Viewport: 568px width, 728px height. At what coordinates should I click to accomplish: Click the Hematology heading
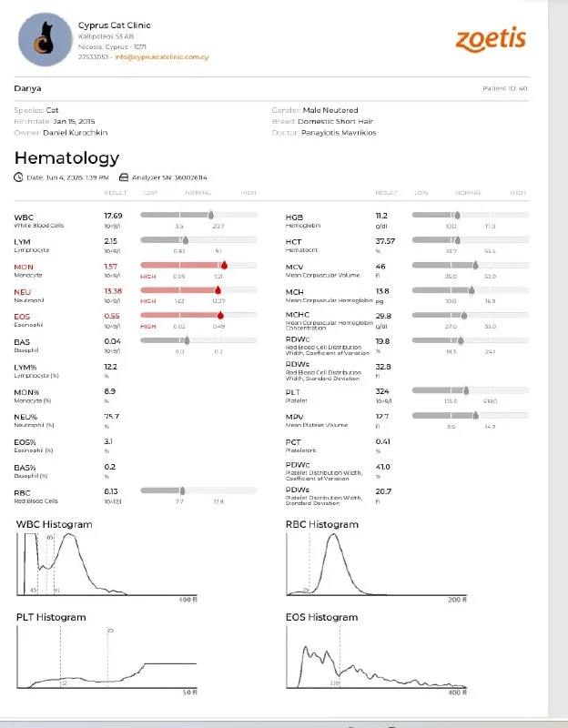click(66, 157)
